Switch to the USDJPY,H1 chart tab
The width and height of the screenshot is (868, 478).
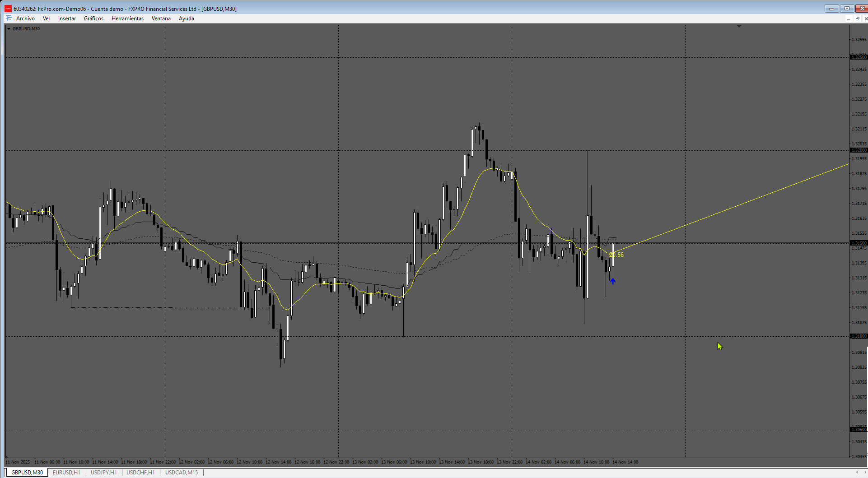click(104, 473)
